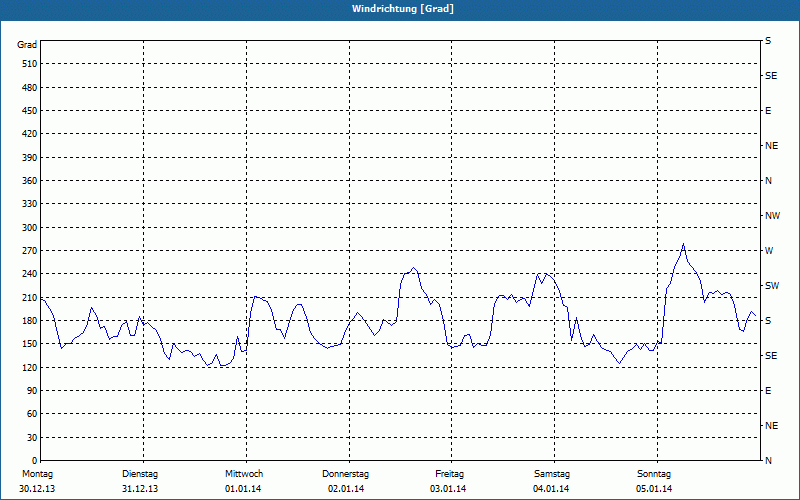Screen dimensions: 800x500
Task: Pick the 180 degree axis label
Action: (30, 320)
